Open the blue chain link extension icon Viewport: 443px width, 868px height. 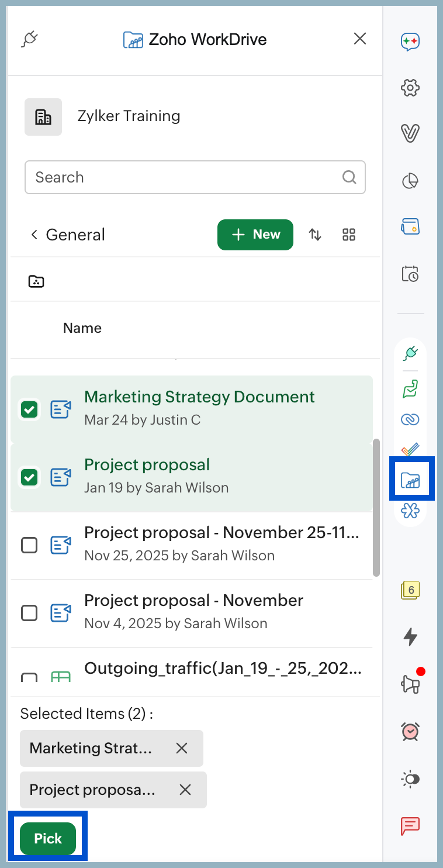pos(410,419)
